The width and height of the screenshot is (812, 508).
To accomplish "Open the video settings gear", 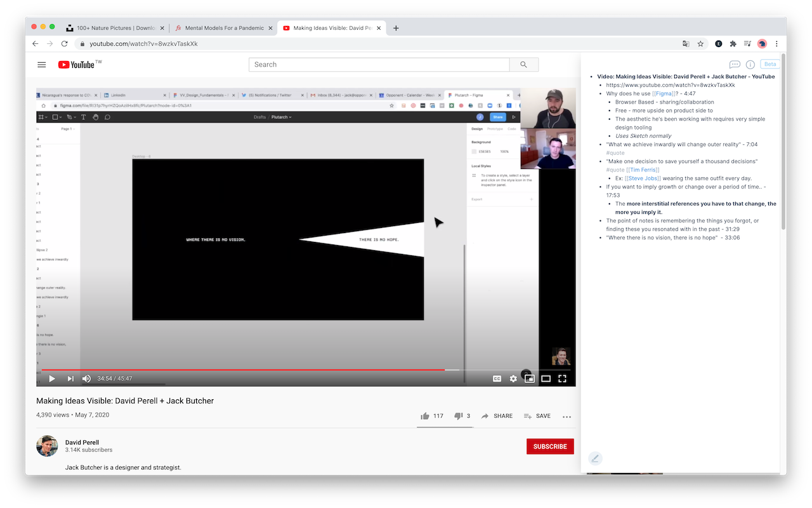I will [513, 378].
